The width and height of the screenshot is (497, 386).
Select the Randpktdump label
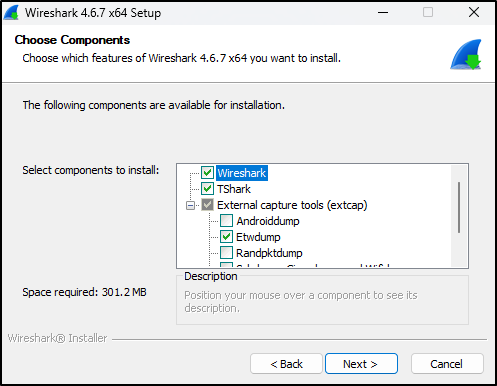[269, 253]
